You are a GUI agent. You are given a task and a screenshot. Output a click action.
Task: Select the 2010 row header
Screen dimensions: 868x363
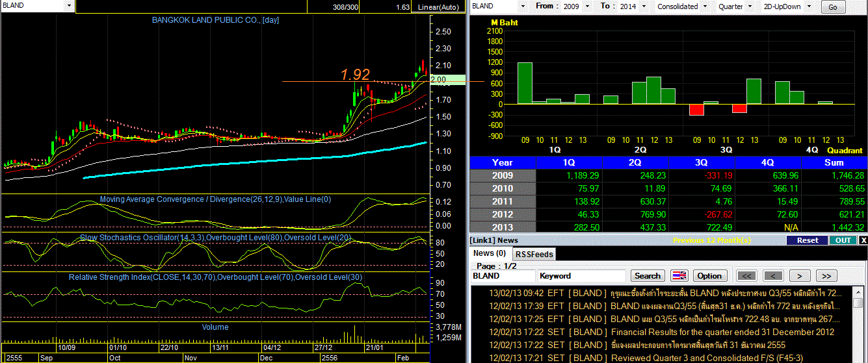[x=502, y=188]
